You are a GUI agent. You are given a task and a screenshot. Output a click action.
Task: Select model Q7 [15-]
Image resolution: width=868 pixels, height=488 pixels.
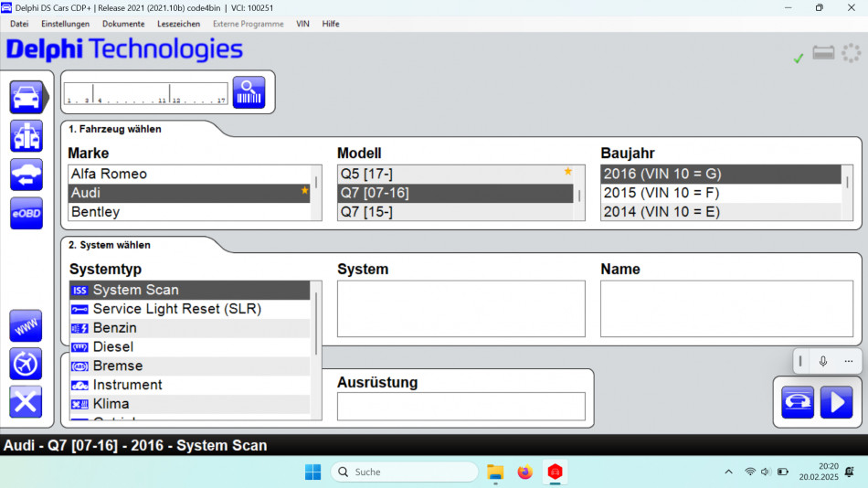tap(456, 212)
